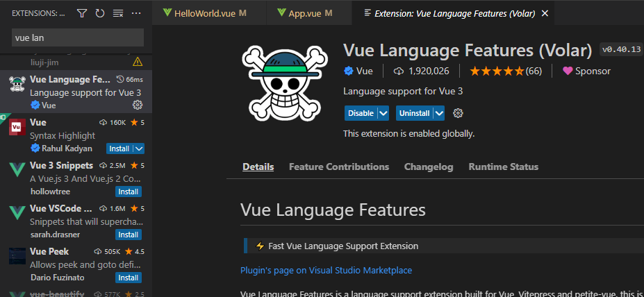This screenshot has height=297, width=644.
Task: Click the Vue 3 Snippets green logo
Action: (17, 169)
